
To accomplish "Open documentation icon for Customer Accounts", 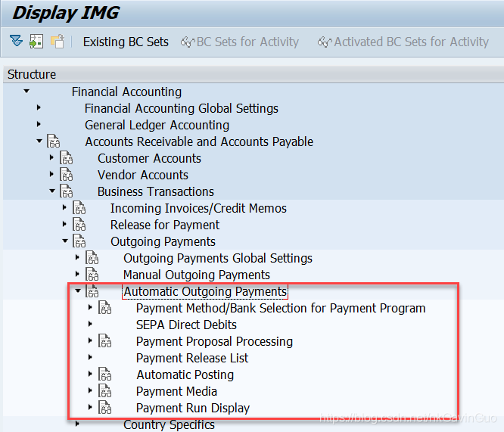I will pos(66,158).
